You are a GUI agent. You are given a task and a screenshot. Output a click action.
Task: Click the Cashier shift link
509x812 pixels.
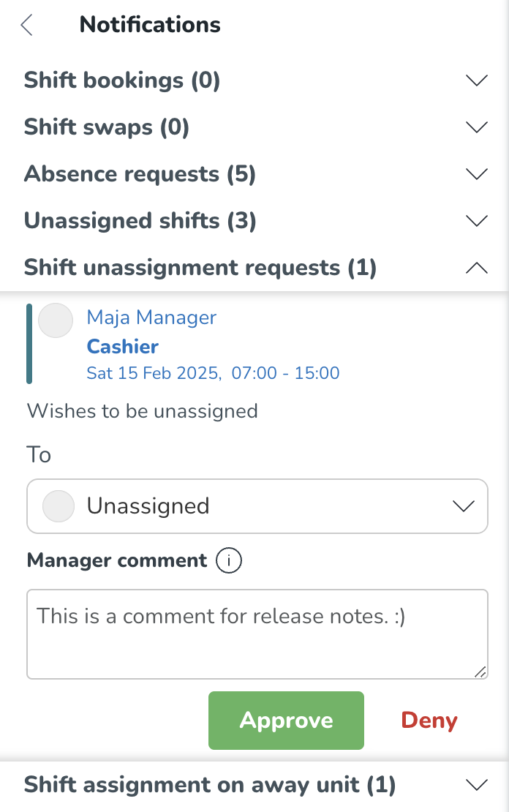(x=123, y=347)
